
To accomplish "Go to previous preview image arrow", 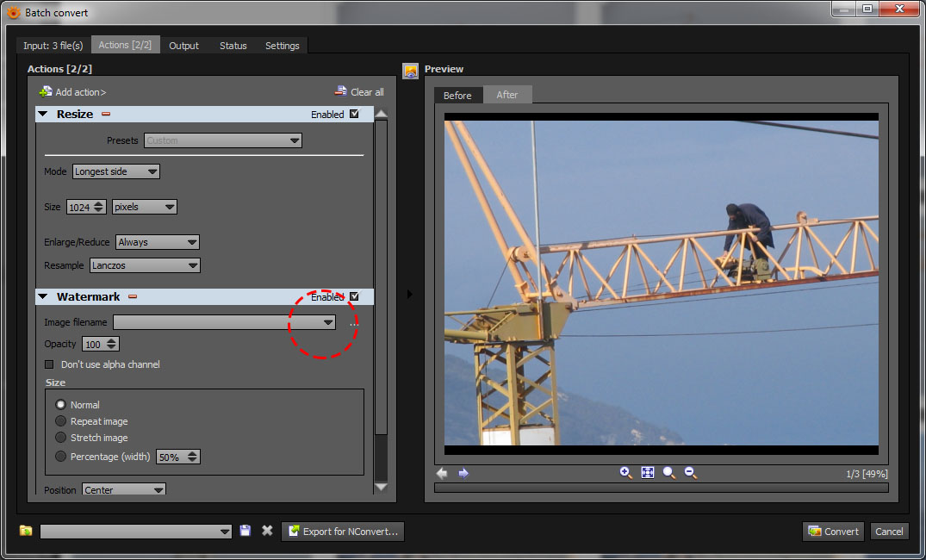I will (x=442, y=473).
